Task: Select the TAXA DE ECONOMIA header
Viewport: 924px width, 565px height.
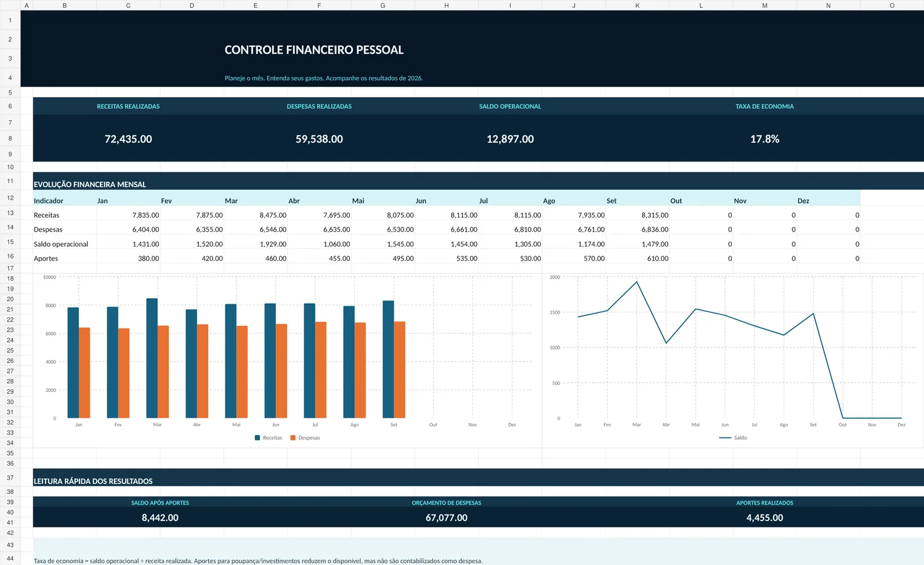Action: click(x=764, y=107)
